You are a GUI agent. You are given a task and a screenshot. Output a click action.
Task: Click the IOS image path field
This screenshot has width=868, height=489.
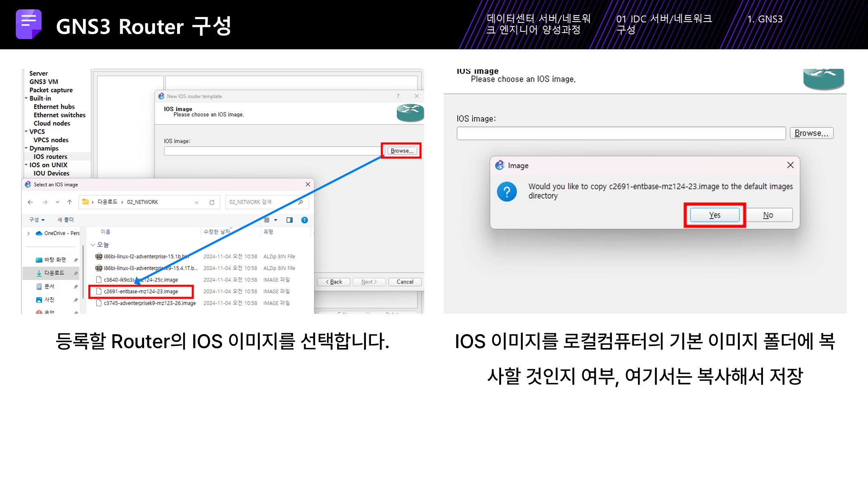click(x=621, y=133)
